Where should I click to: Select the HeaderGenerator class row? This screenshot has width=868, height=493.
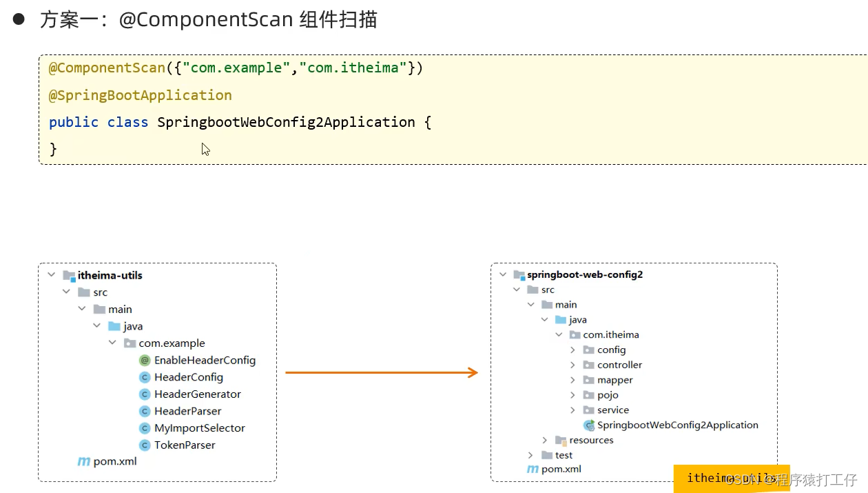[198, 394]
